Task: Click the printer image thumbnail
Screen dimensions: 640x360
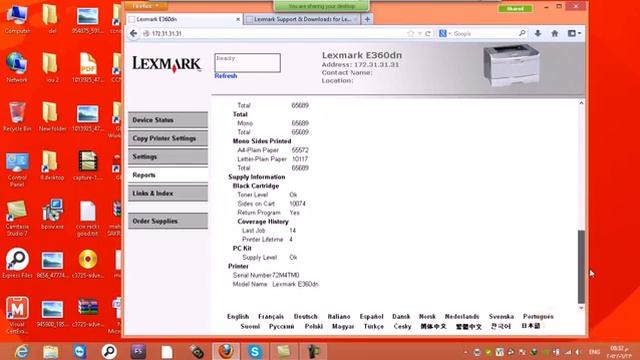Action: pos(512,65)
